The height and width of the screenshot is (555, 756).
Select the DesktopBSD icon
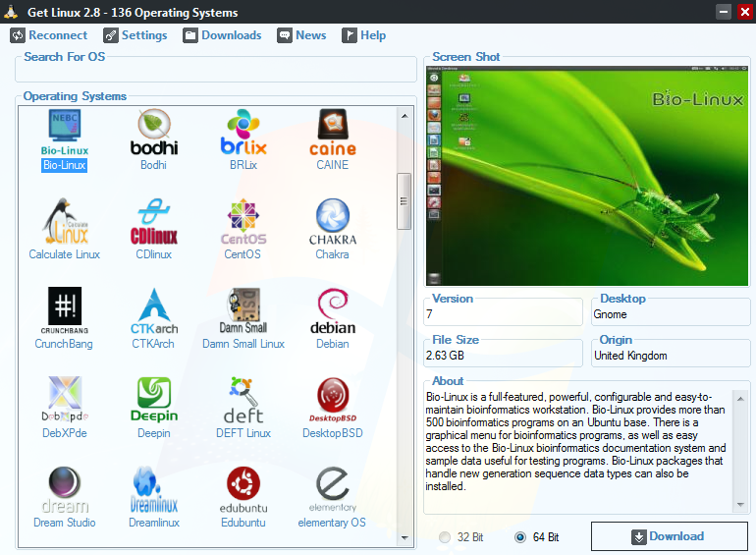333,400
